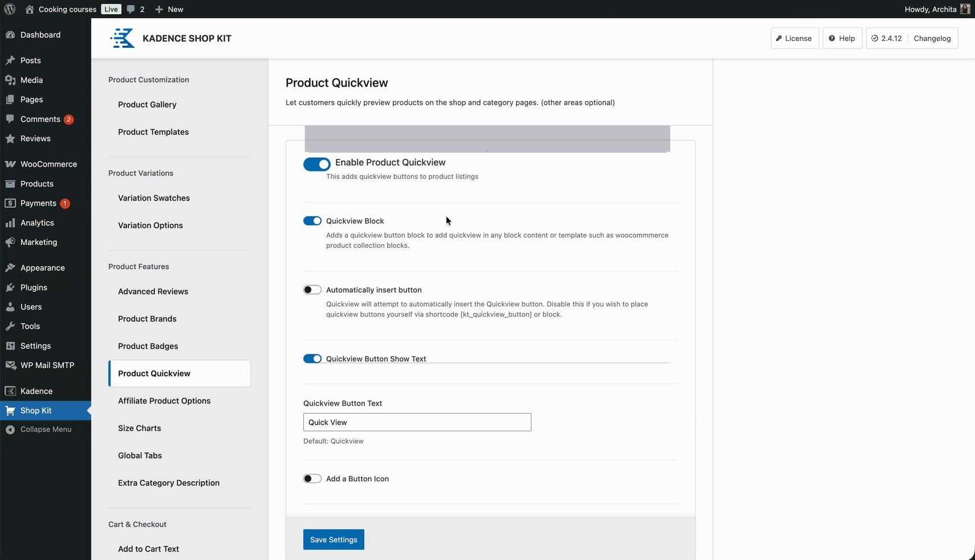The height and width of the screenshot is (560, 975).
Task: Turn off the Quickview Block toggle
Action: (312, 221)
